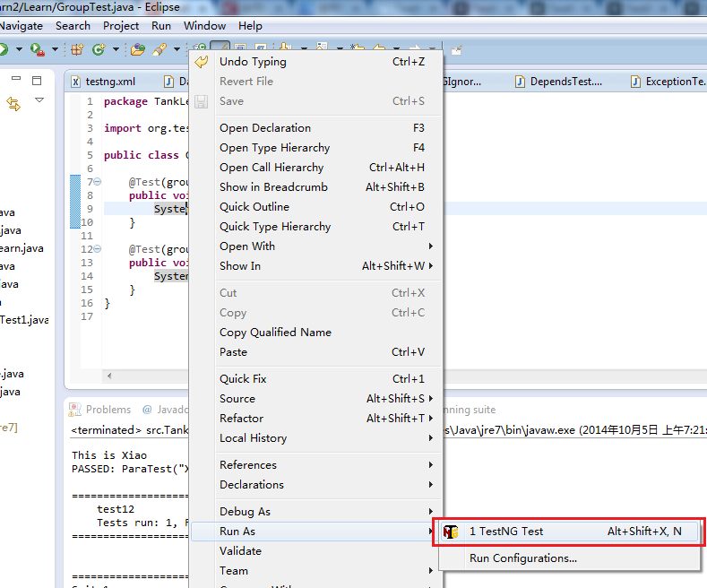This screenshot has height=588, width=707.
Task: Open the Problems view tab
Action: pyautogui.click(x=100, y=410)
